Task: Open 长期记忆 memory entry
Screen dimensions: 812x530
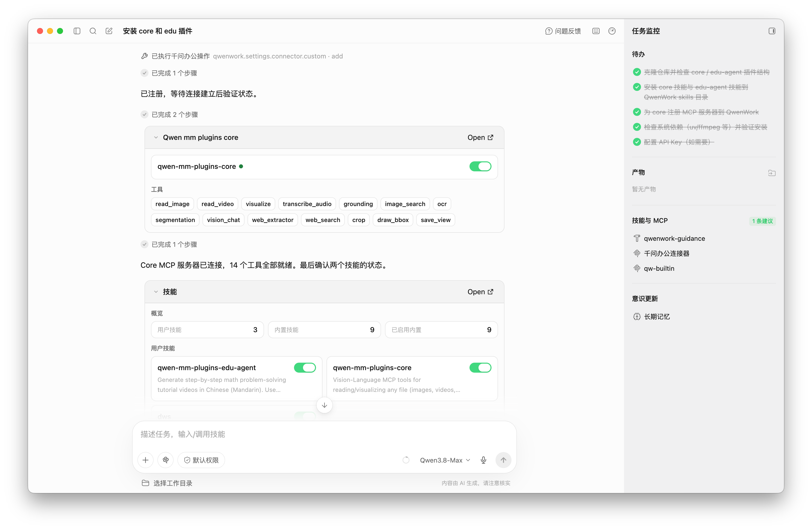Action: coord(652,317)
